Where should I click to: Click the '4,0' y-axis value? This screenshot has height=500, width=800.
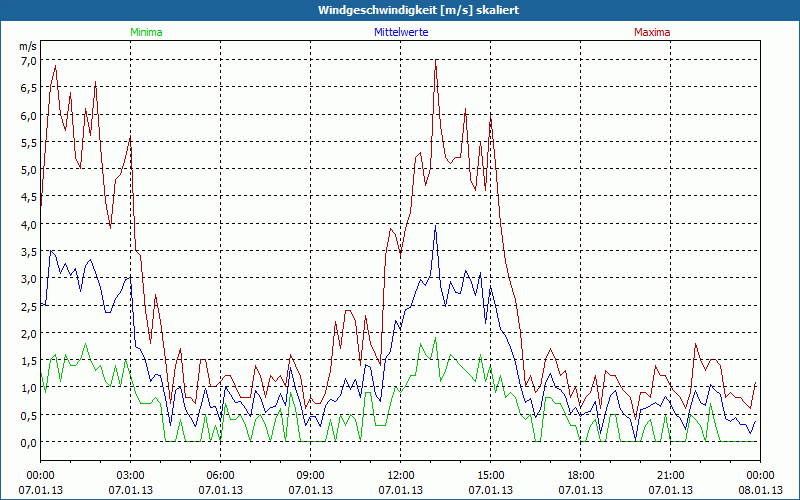(x=29, y=224)
